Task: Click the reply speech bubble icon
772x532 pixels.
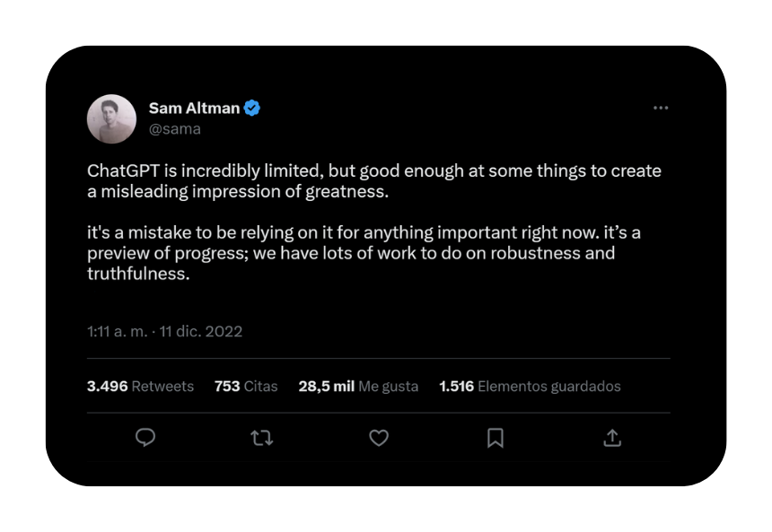Action: pyautogui.click(x=145, y=438)
